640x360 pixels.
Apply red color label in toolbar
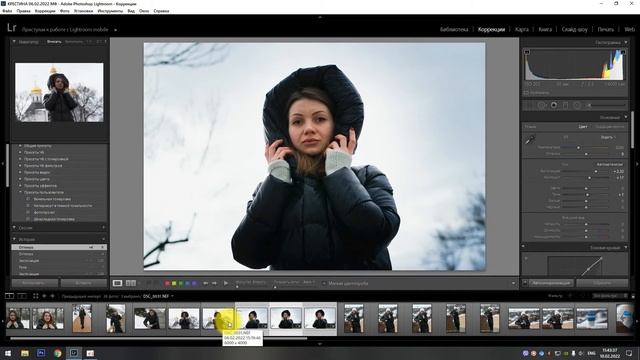click(167, 283)
